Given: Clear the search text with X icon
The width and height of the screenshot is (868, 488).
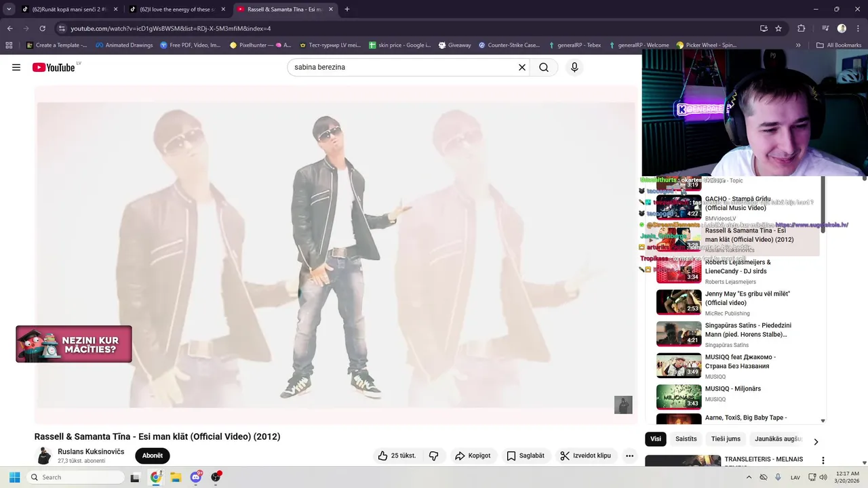Looking at the screenshot, I should click(x=522, y=67).
